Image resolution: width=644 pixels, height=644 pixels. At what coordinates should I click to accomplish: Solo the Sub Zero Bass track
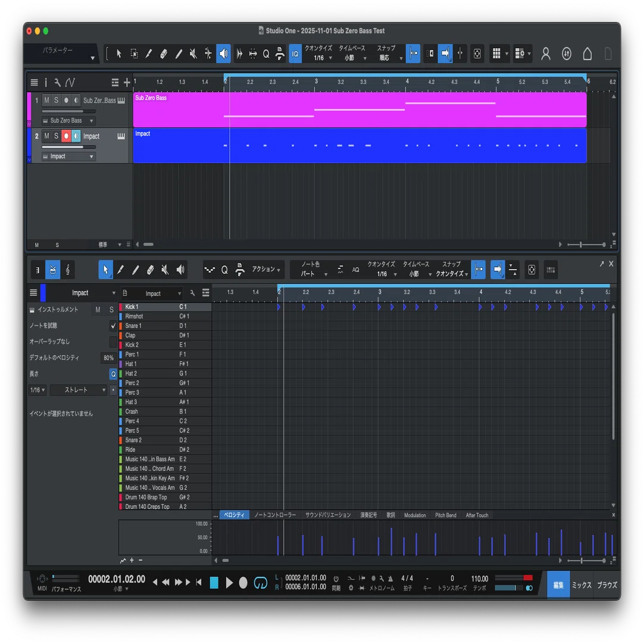pyautogui.click(x=57, y=100)
